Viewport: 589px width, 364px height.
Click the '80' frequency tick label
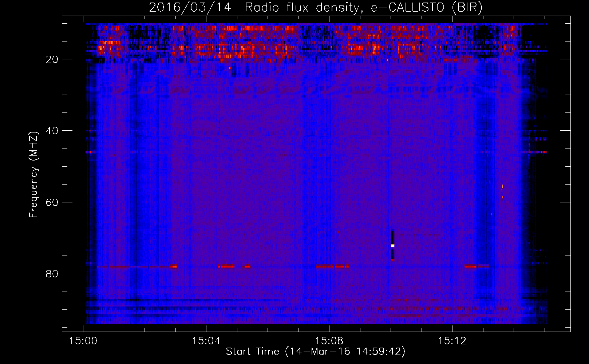(x=52, y=274)
